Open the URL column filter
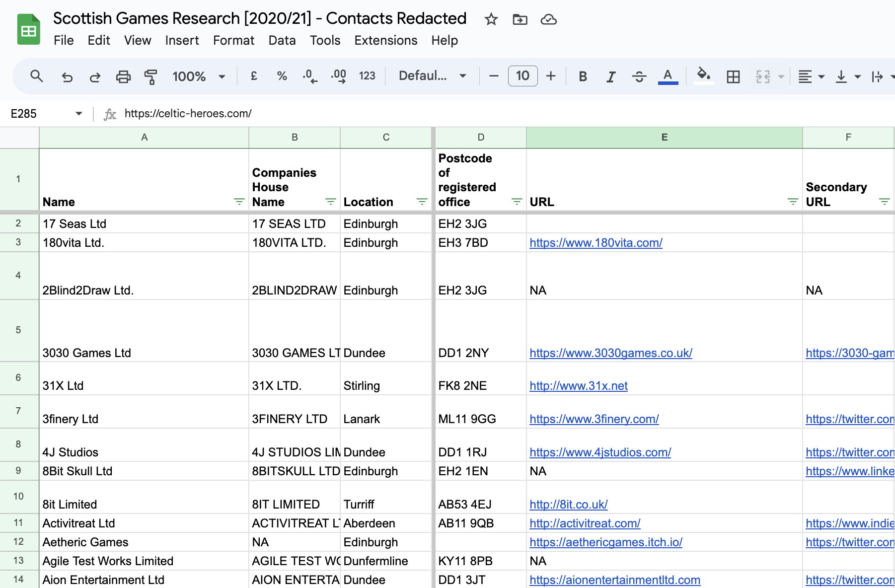This screenshot has height=588, width=895. pyautogui.click(x=793, y=202)
